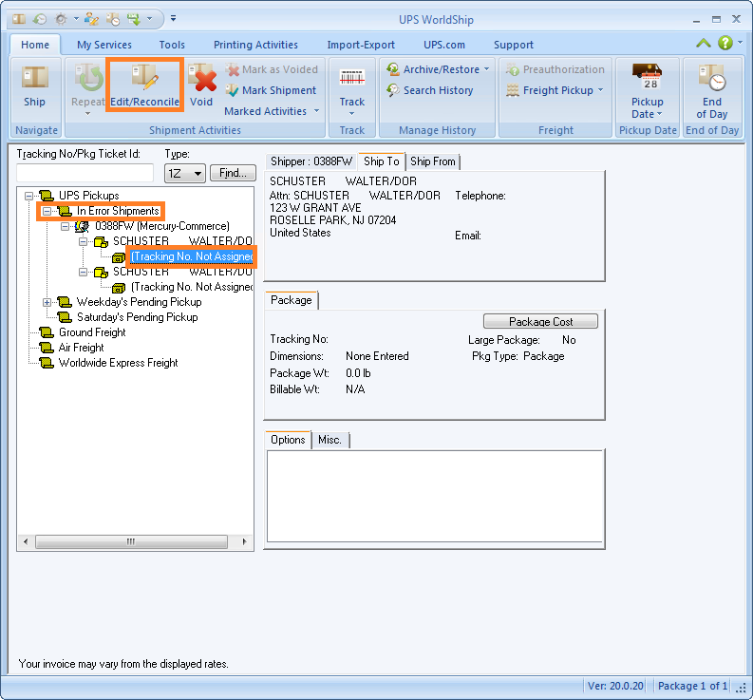The width and height of the screenshot is (753, 700).
Task: Click Tracking No/Pkg Ticket Id field
Action: point(85,173)
